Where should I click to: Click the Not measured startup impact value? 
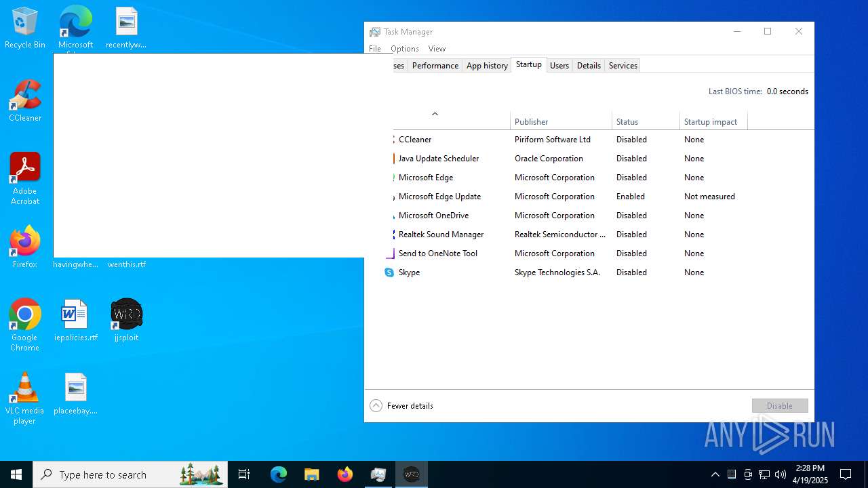click(x=709, y=197)
